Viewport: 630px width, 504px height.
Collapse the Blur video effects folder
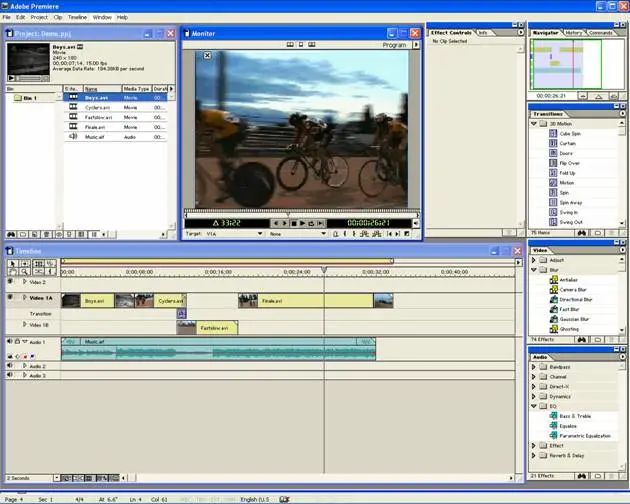534,270
